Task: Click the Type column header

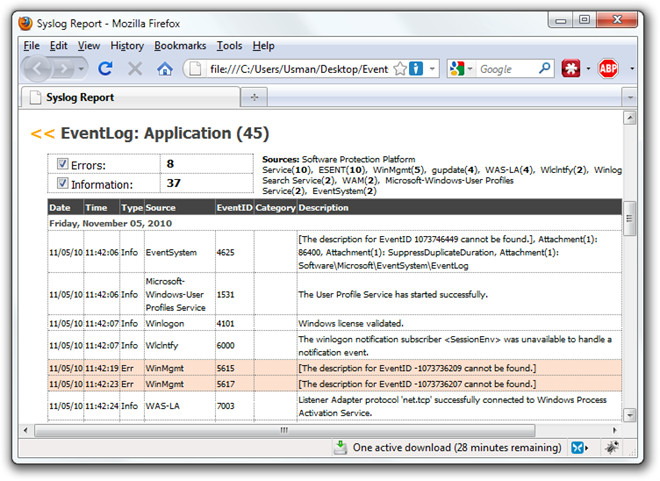Action: click(x=132, y=207)
